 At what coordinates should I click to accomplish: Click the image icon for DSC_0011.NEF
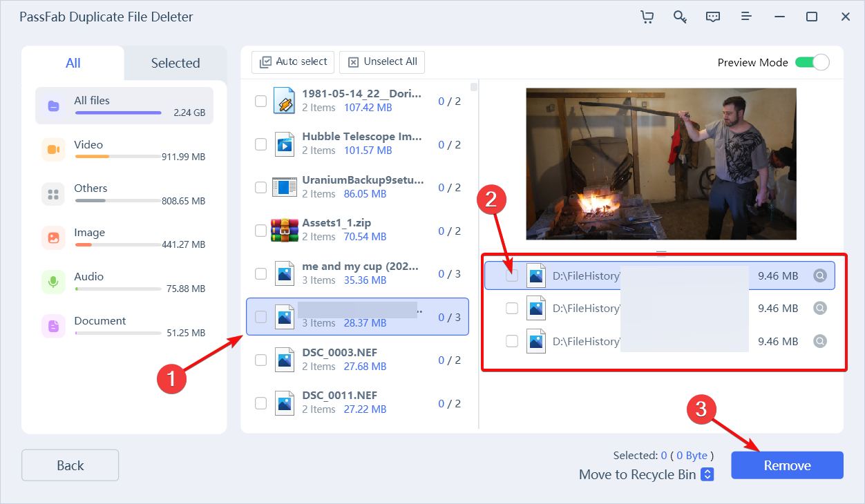[x=284, y=403]
